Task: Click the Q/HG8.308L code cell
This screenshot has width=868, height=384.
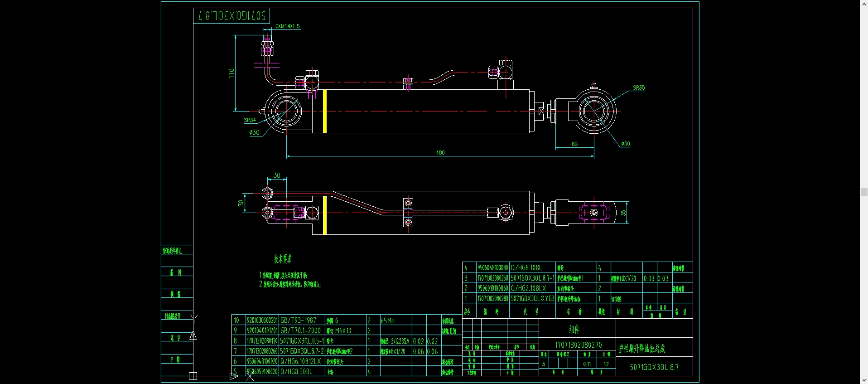Action: tap(296, 371)
